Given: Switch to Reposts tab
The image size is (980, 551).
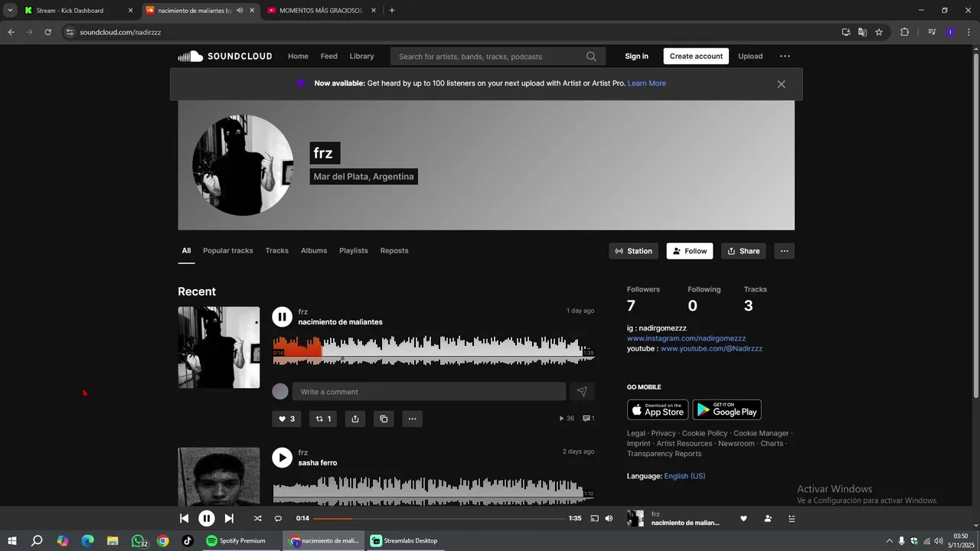Looking at the screenshot, I should 394,250.
